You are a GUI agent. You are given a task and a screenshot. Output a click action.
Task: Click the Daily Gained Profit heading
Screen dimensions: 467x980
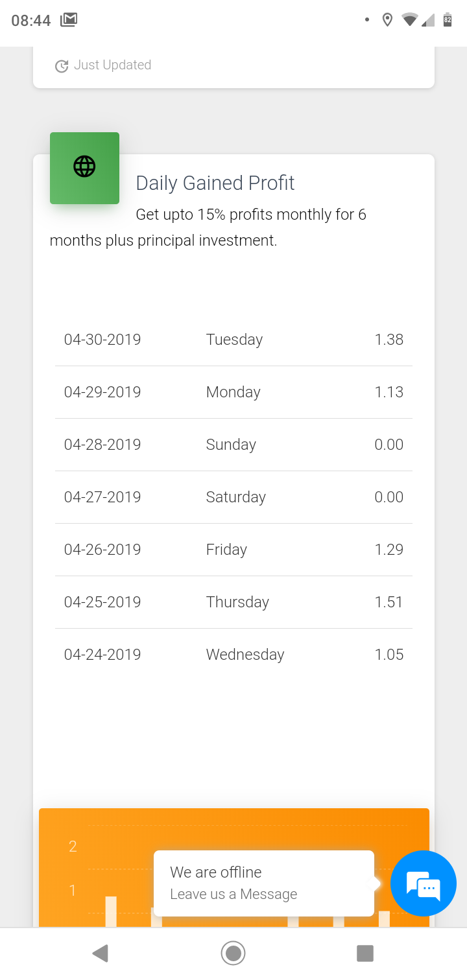(x=215, y=183)
